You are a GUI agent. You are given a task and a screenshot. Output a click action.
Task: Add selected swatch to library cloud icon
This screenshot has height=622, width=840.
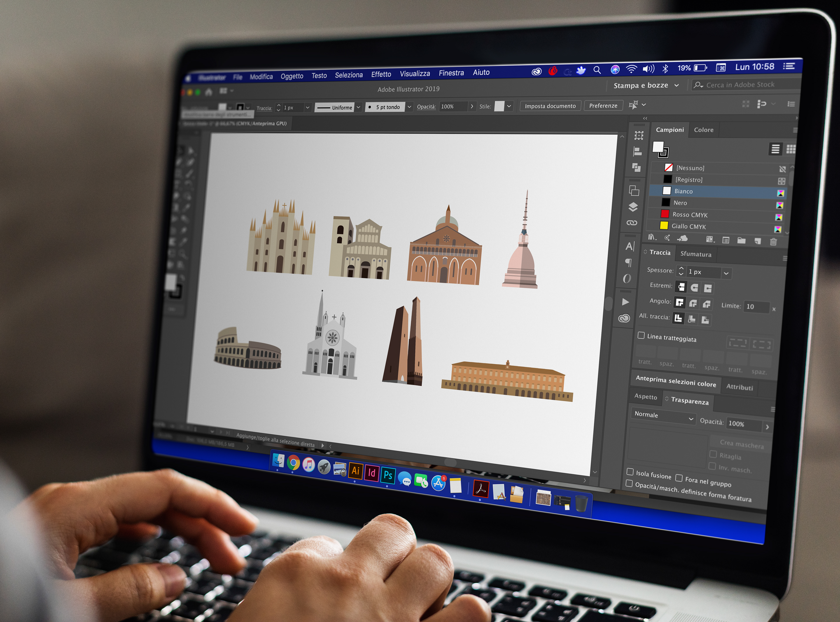tap(682, 238)
